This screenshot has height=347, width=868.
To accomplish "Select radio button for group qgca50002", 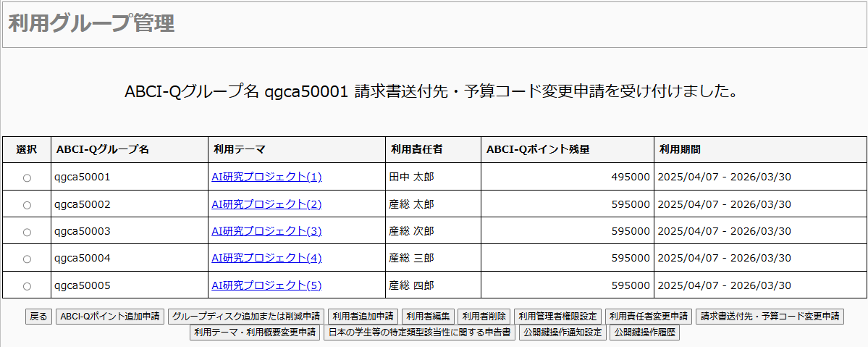I will [27, 205].
